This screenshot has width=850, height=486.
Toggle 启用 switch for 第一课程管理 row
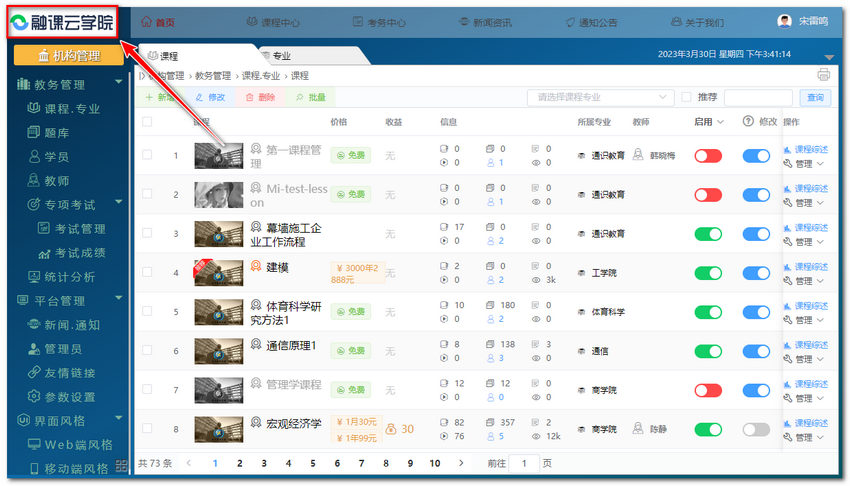point(708,155)
